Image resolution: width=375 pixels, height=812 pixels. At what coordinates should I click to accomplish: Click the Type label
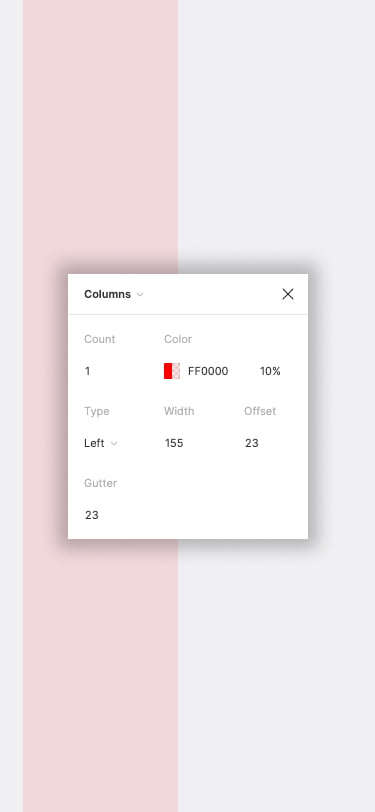tap(97, 411)
